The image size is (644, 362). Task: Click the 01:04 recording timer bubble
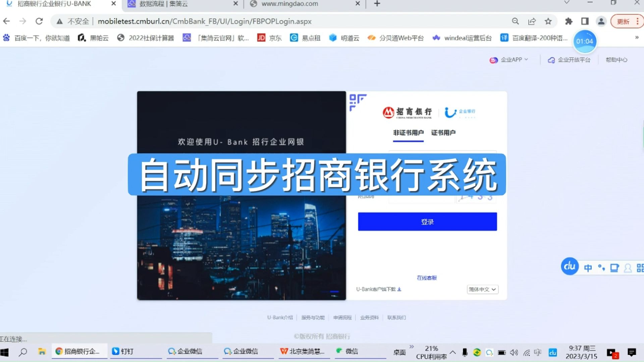click(x=585, y=41)
